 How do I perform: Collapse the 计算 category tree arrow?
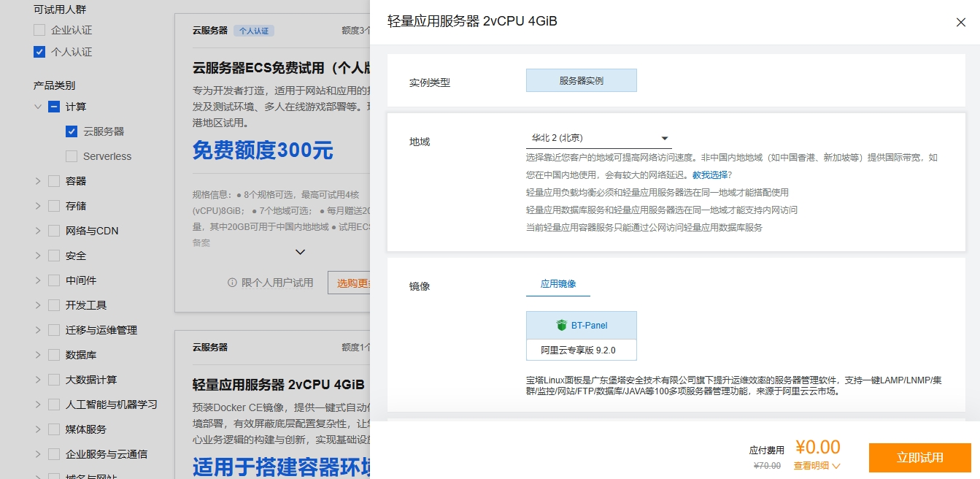[x=38, y=107]
